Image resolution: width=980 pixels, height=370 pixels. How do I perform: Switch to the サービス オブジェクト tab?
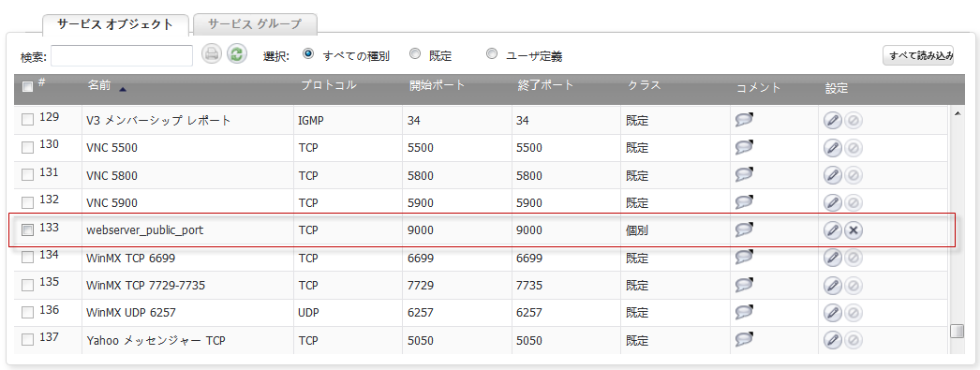[115, 24]
